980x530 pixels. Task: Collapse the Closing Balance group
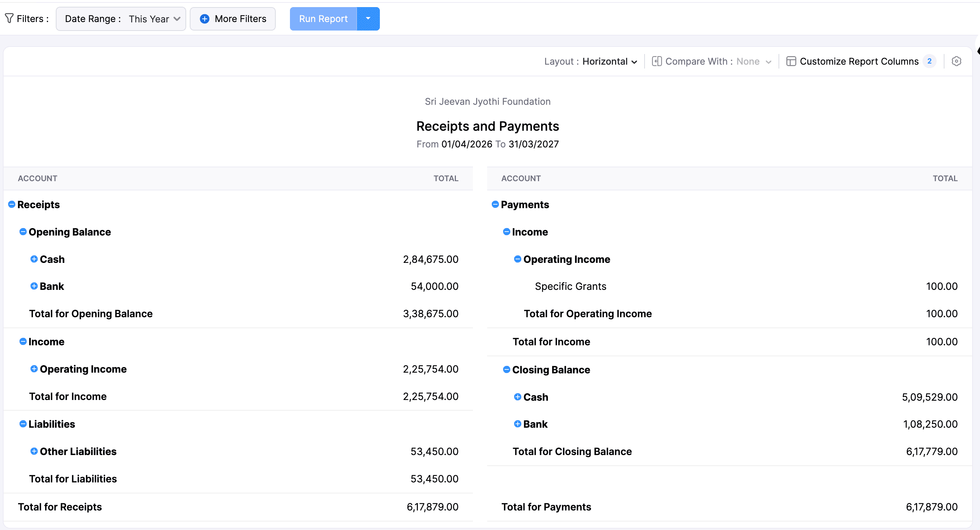(x=507, y=369)
